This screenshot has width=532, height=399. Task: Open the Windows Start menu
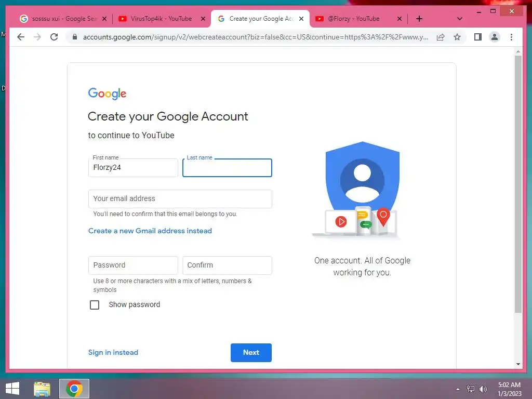pyautogui.click(x=12, y=389)
